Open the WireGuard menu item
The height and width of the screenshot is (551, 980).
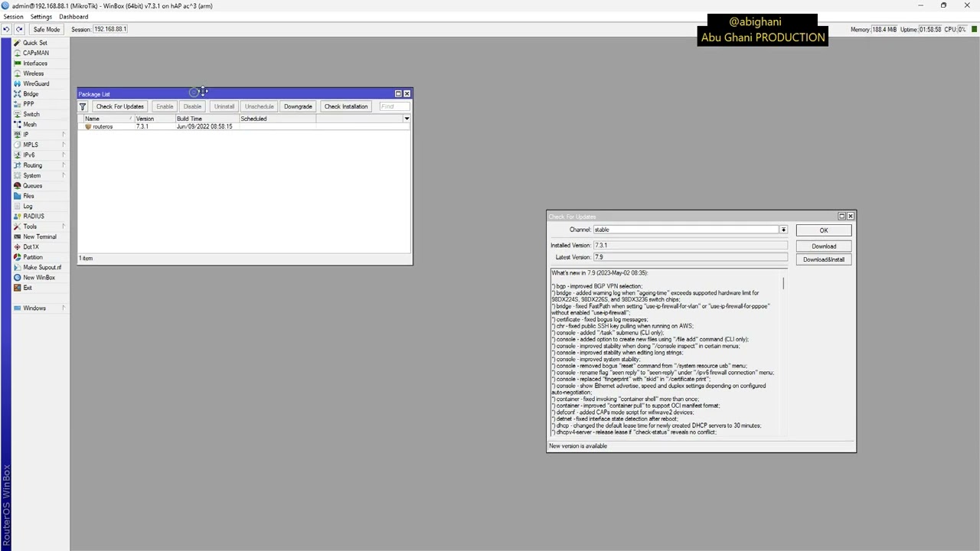36,83
